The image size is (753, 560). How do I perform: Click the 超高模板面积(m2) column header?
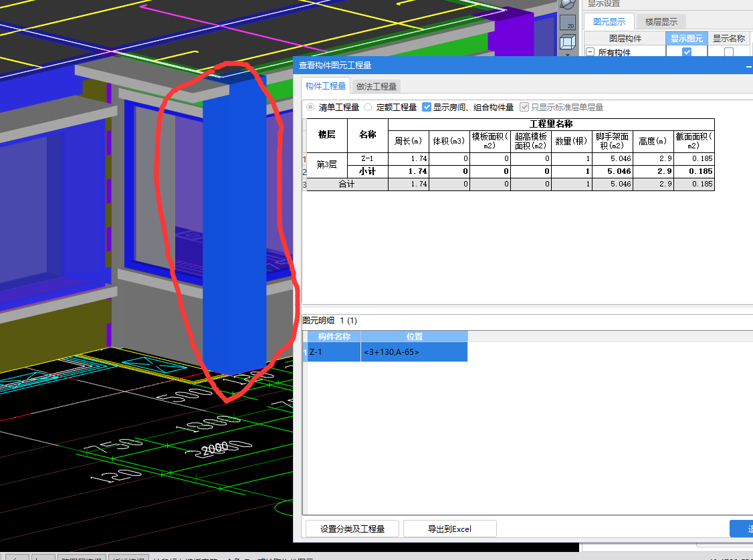(x=531, y=141)
